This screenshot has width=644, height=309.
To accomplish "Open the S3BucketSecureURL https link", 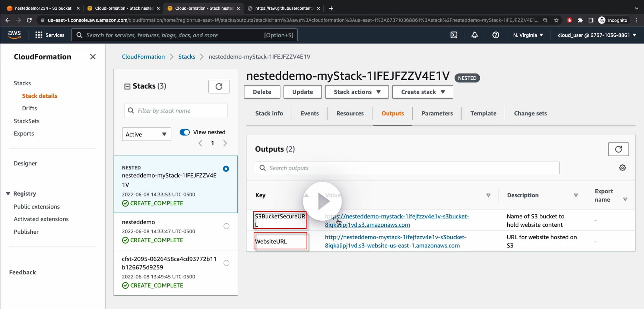I will tap(397, 220).
